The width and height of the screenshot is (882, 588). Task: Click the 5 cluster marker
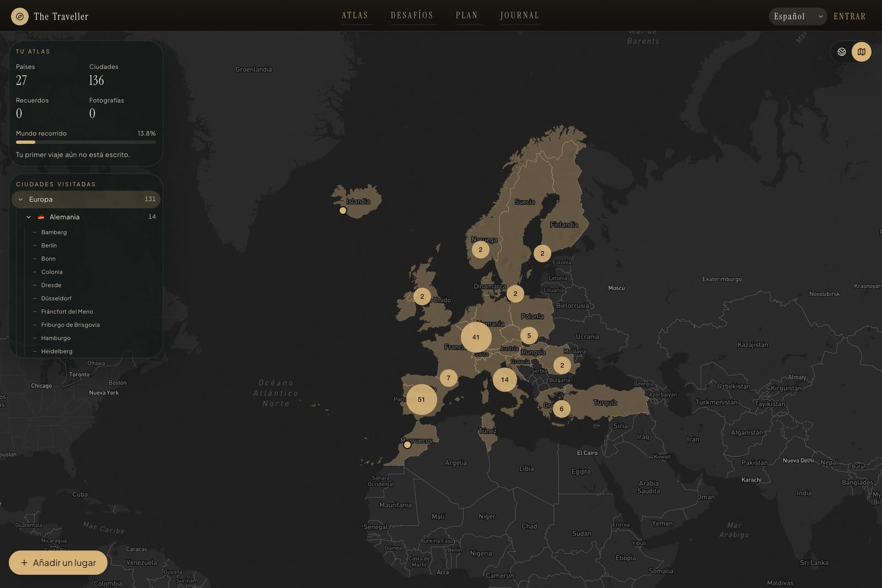point(529,336)
